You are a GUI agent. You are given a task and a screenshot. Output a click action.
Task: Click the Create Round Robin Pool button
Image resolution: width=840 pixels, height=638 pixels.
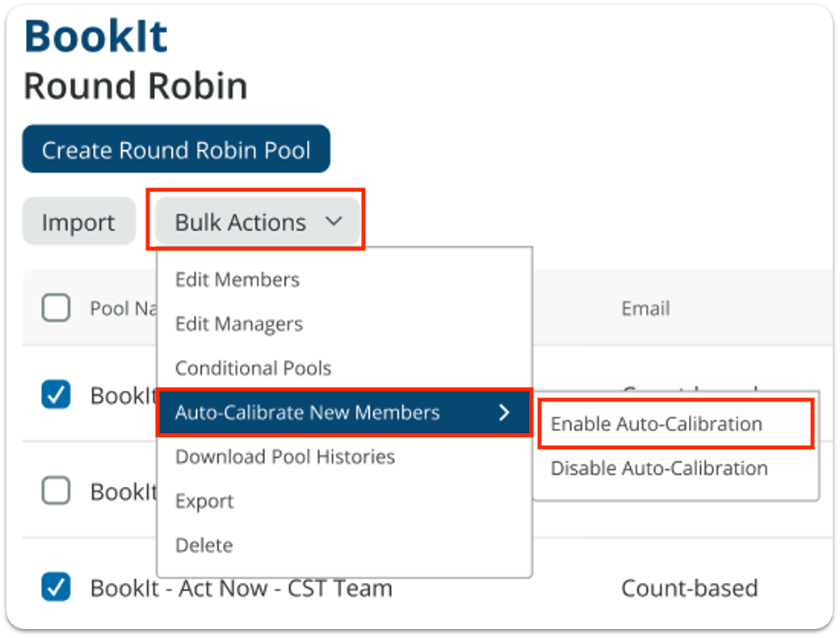pyautogui.click(x=176, y=149)
